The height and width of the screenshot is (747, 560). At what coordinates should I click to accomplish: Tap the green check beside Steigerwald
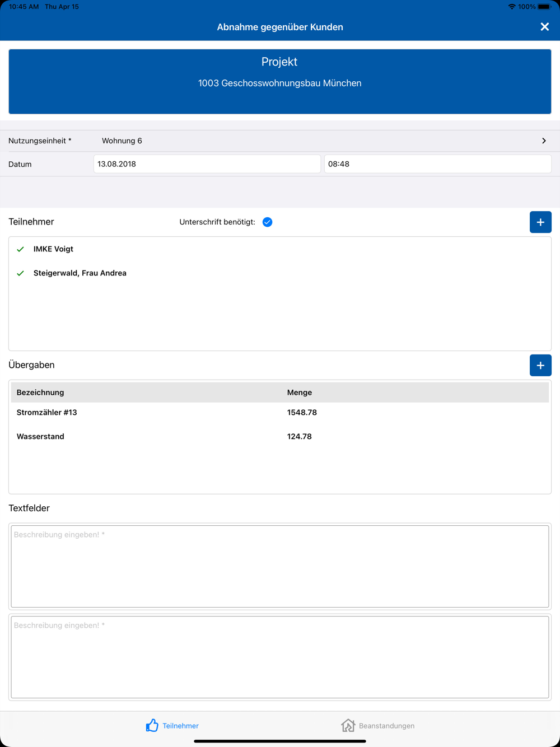click(x=21, y=273)
